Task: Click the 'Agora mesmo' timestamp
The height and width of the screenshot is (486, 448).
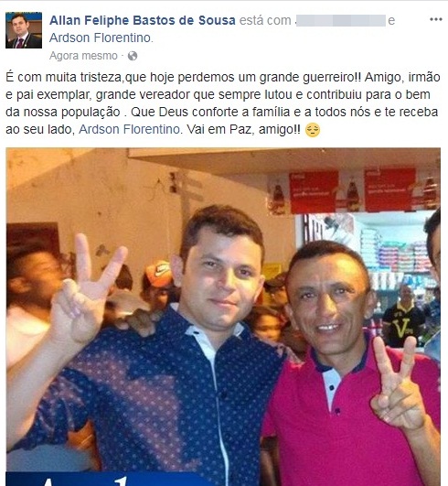Action: coord(83,56)
